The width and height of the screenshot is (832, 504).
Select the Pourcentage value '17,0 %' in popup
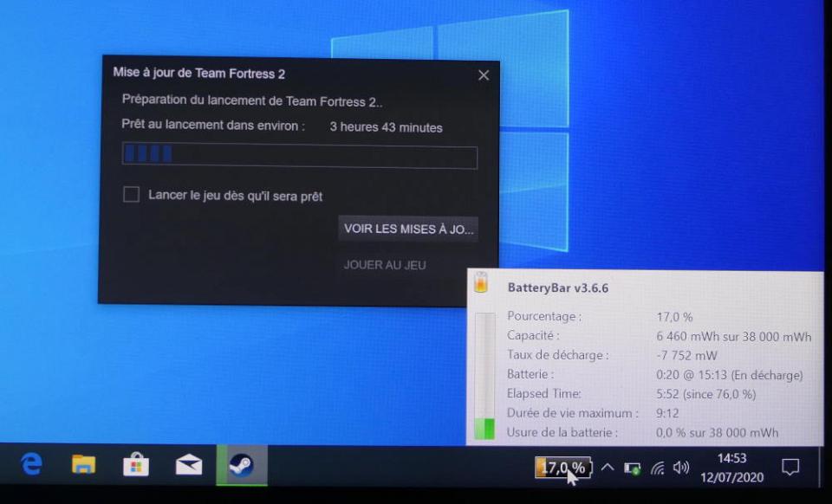674,317
